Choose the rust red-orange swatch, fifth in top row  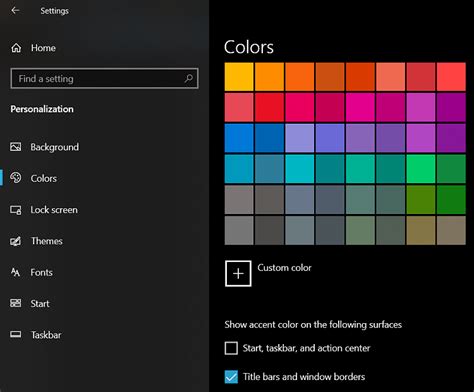(360, 77)
